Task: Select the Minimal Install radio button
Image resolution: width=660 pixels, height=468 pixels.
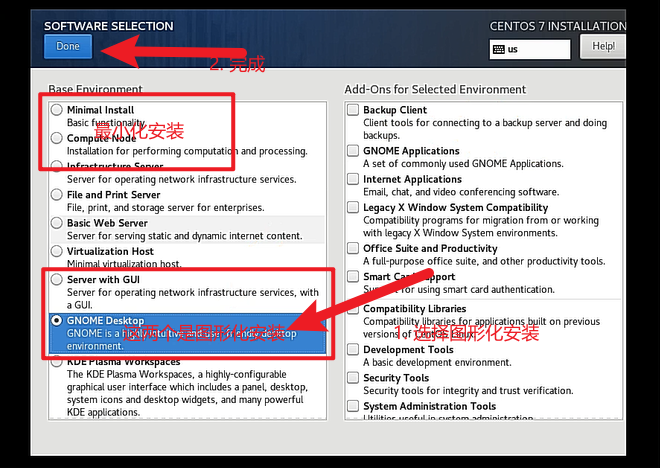Action: coord(57,110)
